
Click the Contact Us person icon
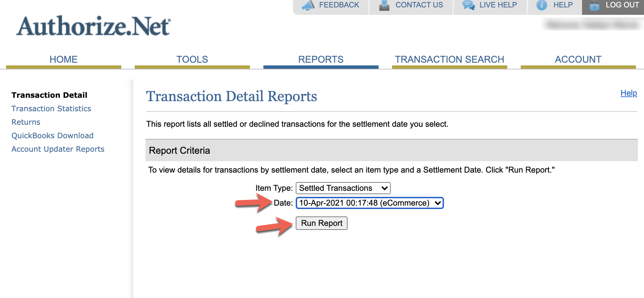384,5
